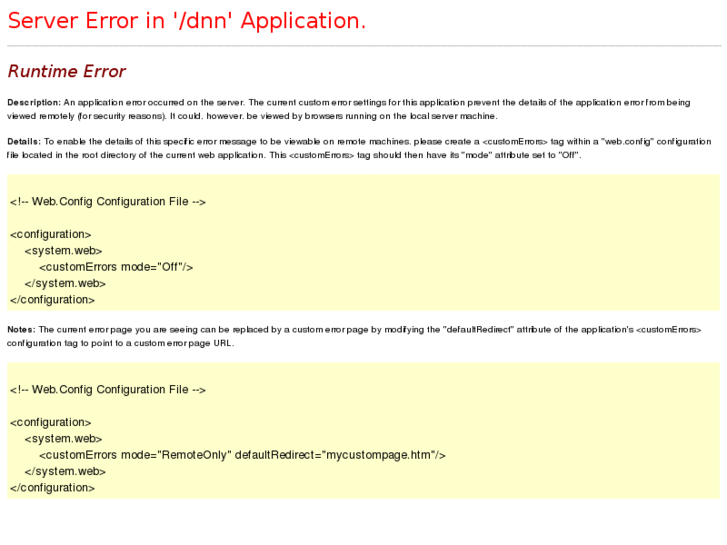
Task: Click the horizontal rule under the title
Action: [364, 46]
